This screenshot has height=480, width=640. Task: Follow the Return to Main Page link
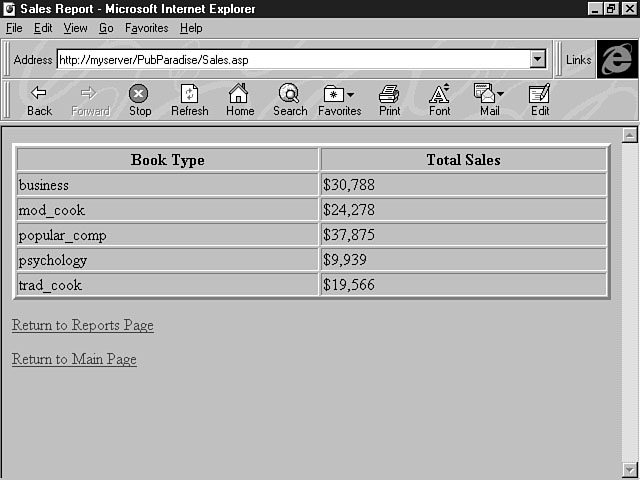click(x=74, y=360)
